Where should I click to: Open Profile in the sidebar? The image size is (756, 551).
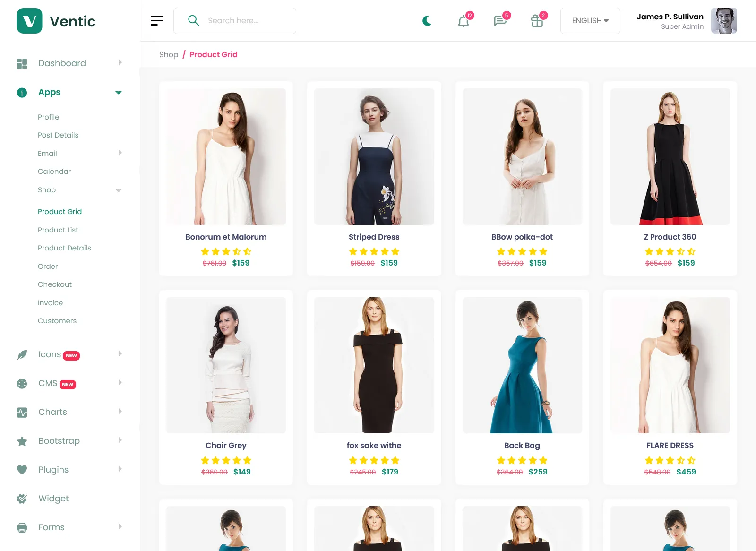(49, 117)
